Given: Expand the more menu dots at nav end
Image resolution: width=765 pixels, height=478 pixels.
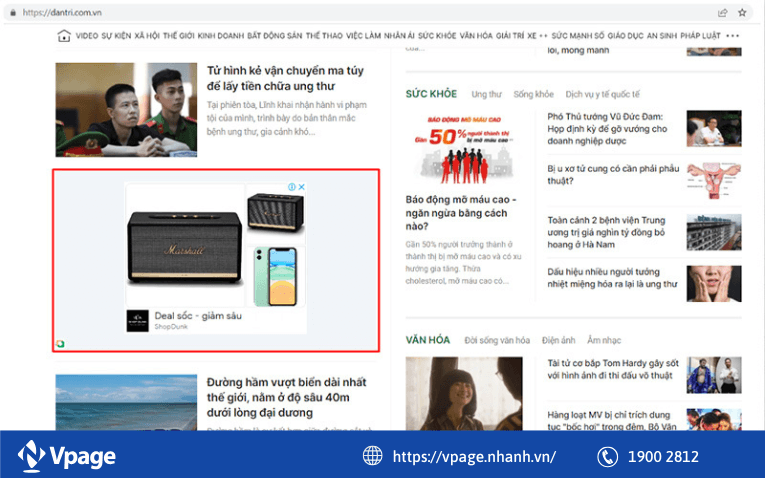Looking at the screenshot, I should click(x=732, y=36).
